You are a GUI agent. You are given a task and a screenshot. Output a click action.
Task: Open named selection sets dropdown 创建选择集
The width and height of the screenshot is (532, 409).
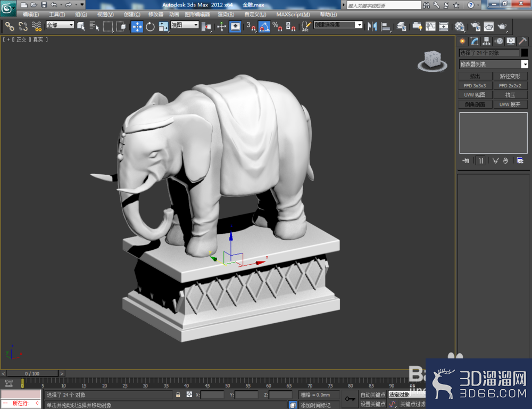point(338,25)
